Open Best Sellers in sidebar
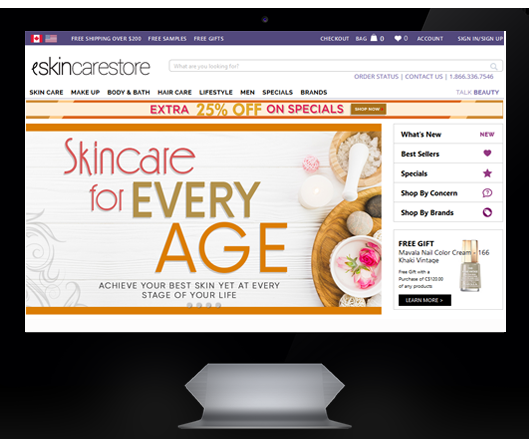The height and width of the screenshot is (439, 529). coord(448,154)
